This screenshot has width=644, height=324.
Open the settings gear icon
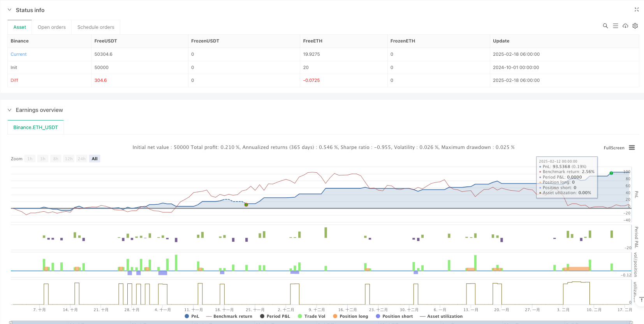(635, 26)
